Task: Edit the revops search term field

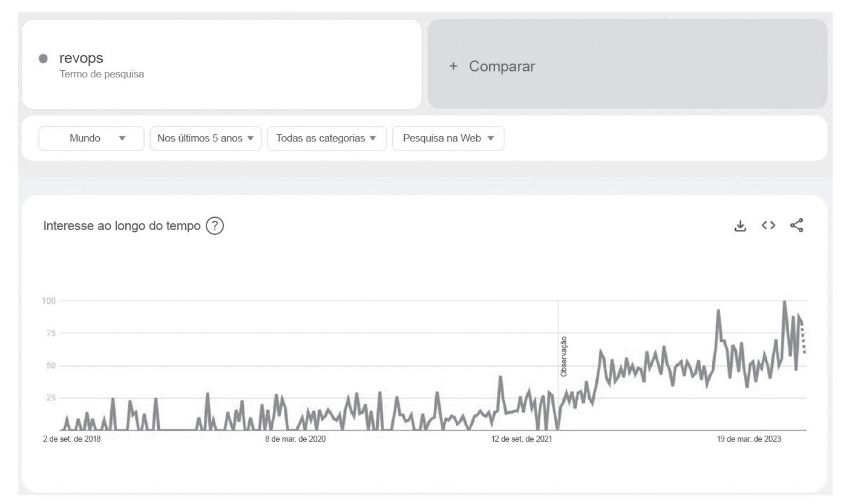Action: coord(82,58)
